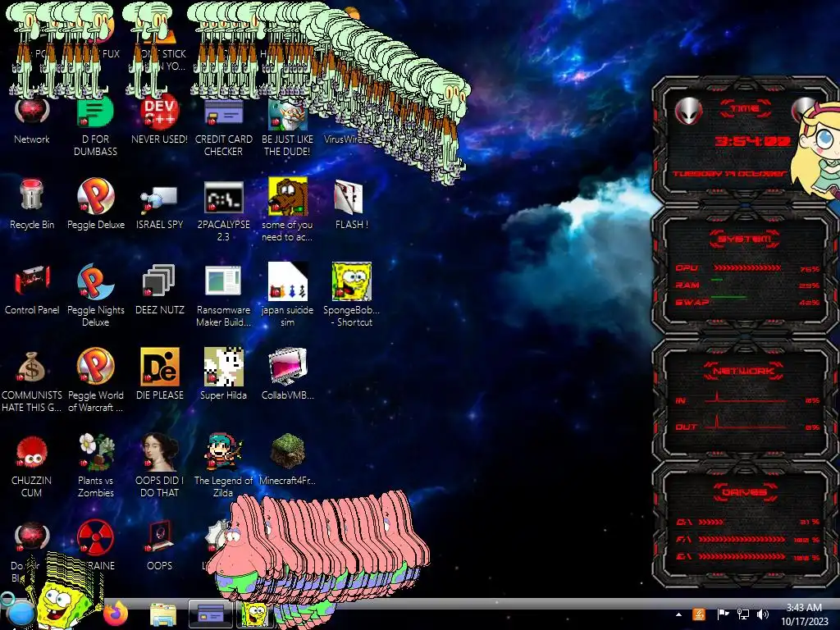Viewport: 840px width, 630px height.
Task: Open the orange antivirus tray icon
Action: [x=699, y=614]
